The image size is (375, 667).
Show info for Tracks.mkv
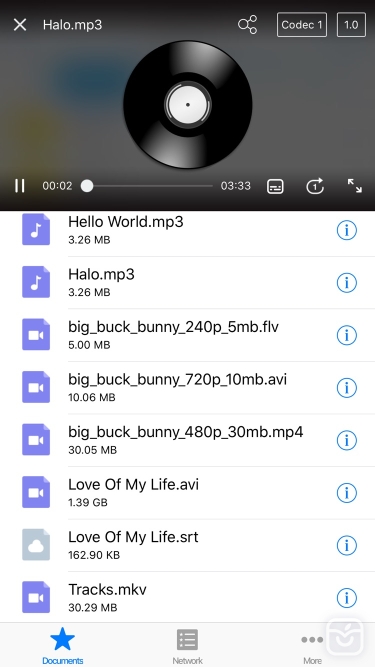tap(347, 598)
